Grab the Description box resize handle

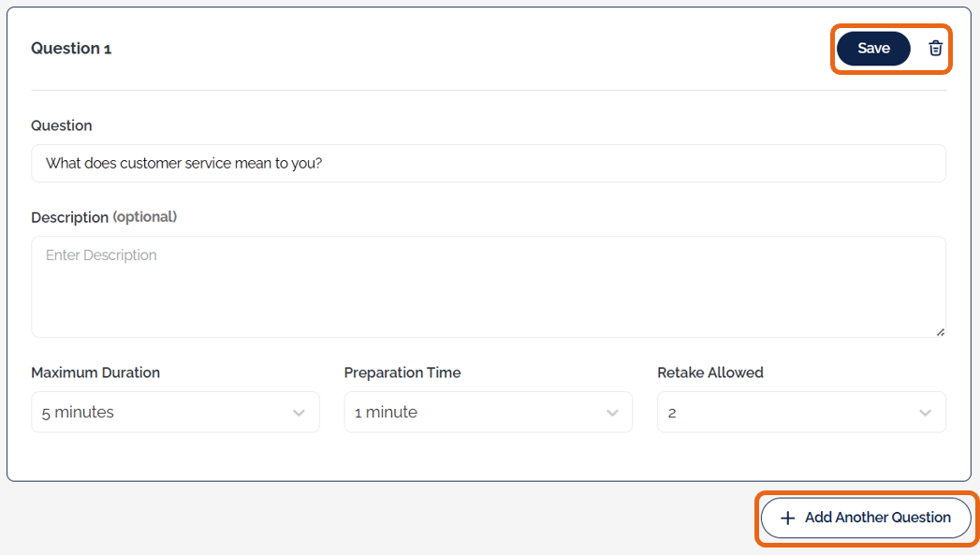940,331
